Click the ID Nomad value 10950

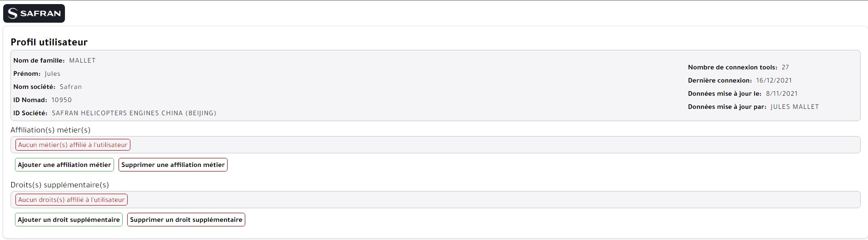61,100
